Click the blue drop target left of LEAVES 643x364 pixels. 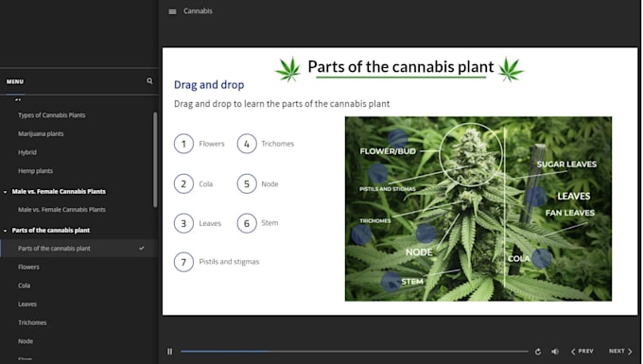(536, 198)
